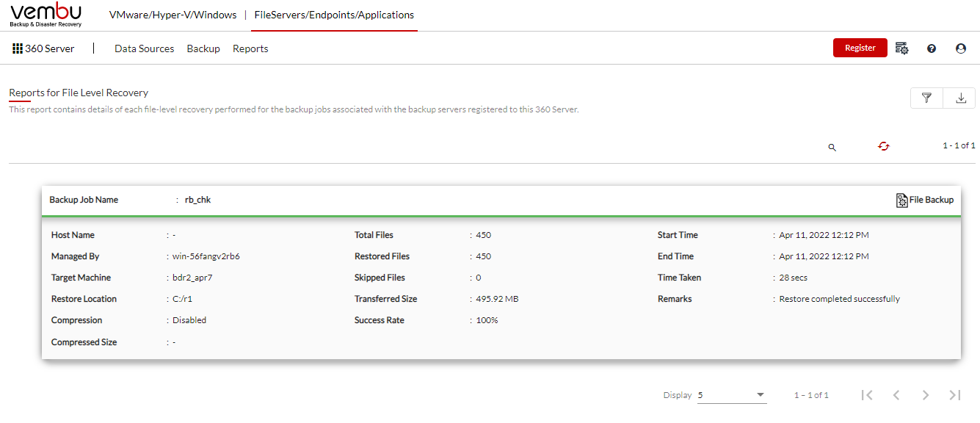Open the Data Sources menu
Screen dimensions: 980x423
[x=145, y=48]
